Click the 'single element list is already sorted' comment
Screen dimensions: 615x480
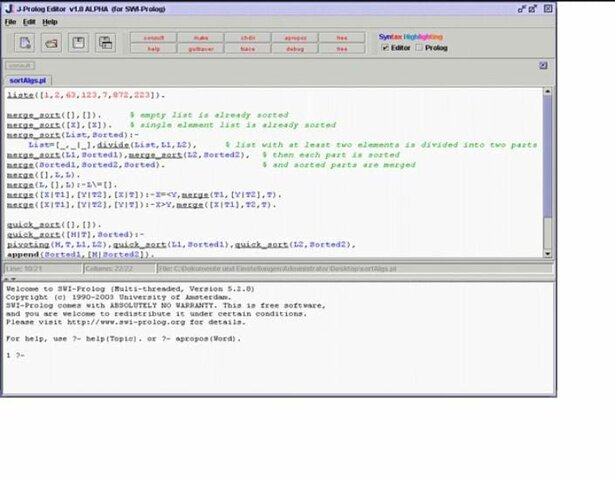[x=233, y=125]
